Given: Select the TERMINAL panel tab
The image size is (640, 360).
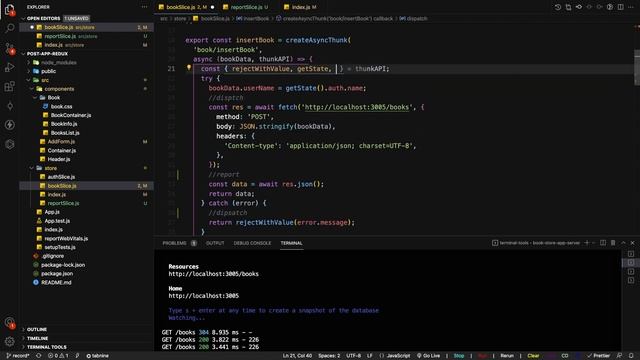Looking at the screenshot, I should coord(291,243).
